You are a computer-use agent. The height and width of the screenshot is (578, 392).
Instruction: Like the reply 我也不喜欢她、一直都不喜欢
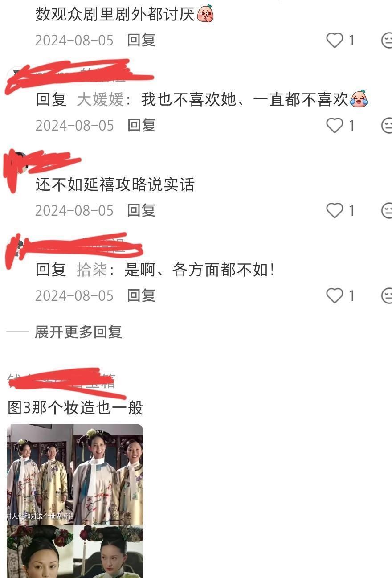(x=335, y=126)
